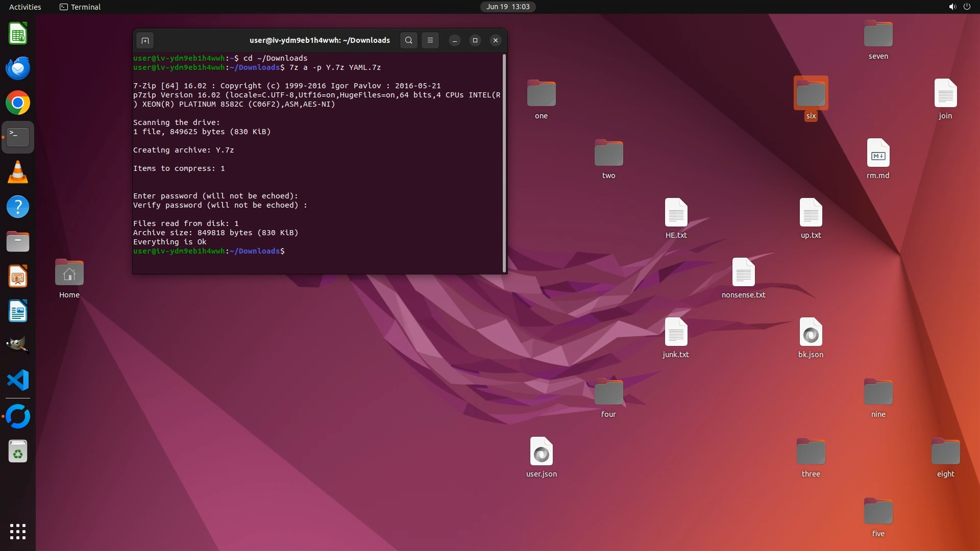Open the Activities overview
Image resolution: width=980 pixels, height=551 pixels.
coord(25,7)
